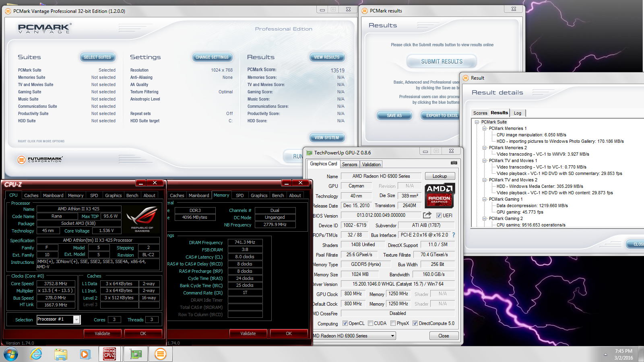Open the Log tab in Result details
Viewport: 644px width, 362px height.
518,113
